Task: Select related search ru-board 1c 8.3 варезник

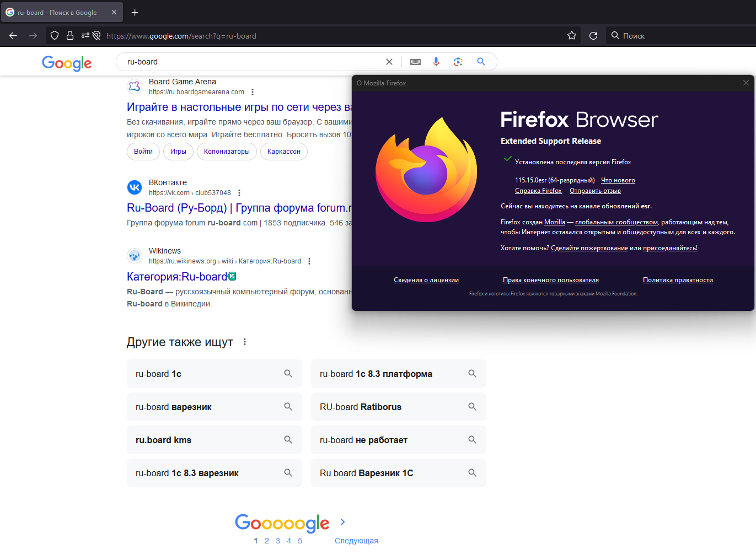Action: tap(215, 473)
